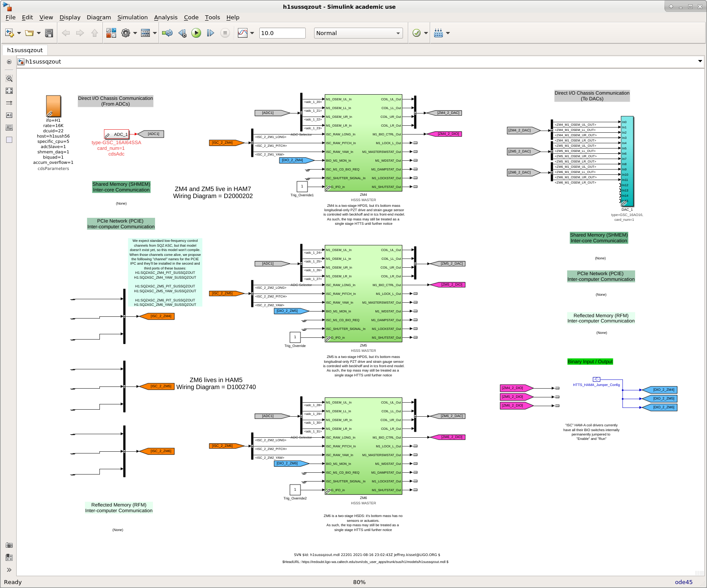Open the View menu

click(x=46, y=17)
